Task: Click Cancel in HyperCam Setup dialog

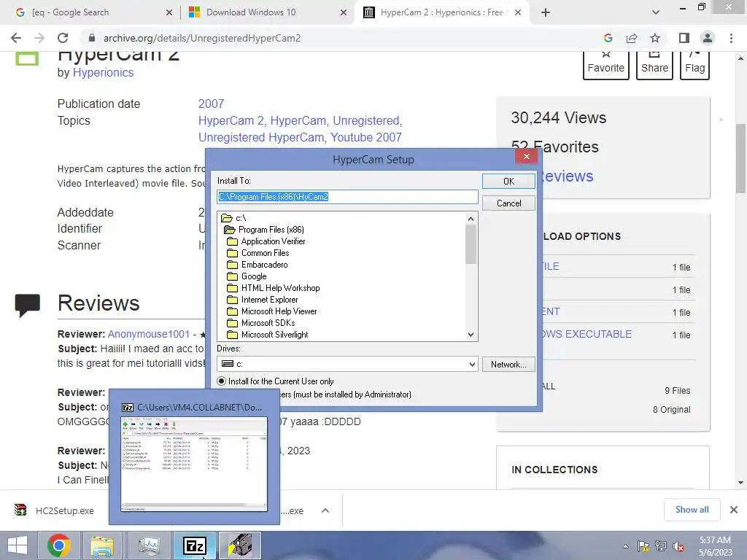Action: (x=508, y=203)
